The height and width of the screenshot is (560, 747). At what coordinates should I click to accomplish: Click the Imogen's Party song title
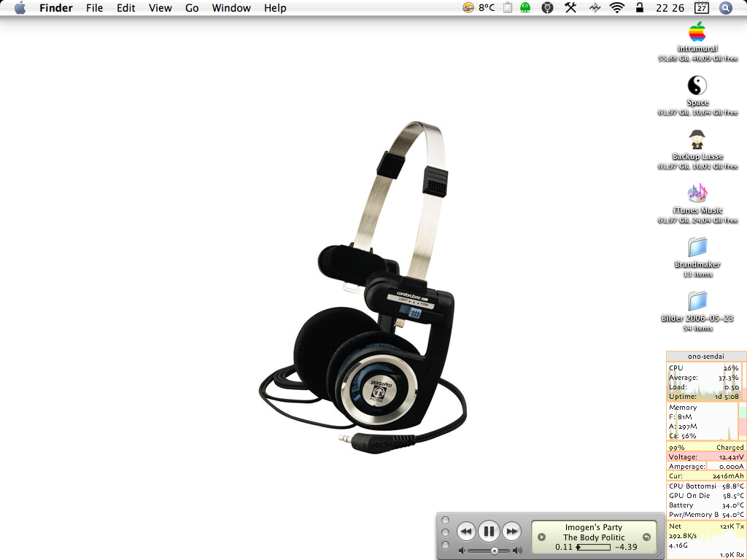click(594, 527)
